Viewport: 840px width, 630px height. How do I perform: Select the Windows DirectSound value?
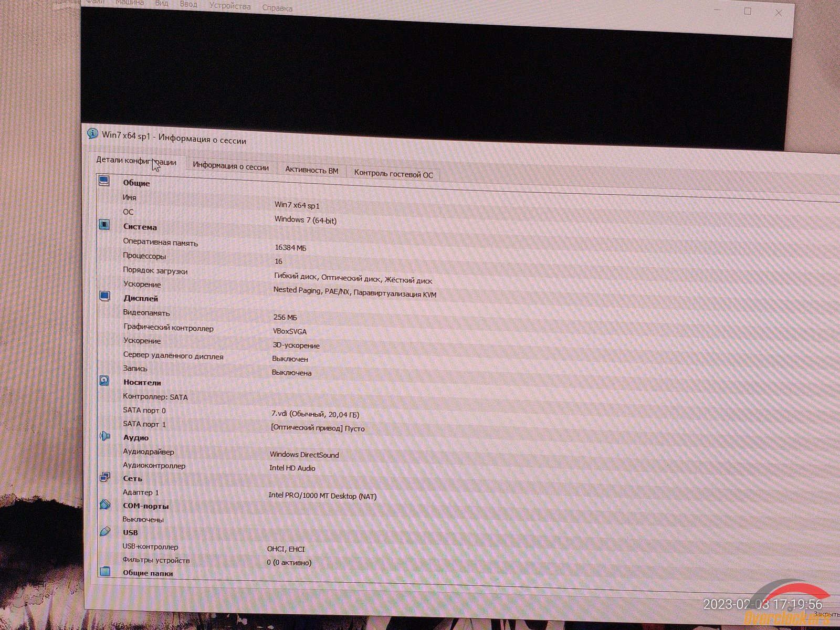(x=304, y=455)
